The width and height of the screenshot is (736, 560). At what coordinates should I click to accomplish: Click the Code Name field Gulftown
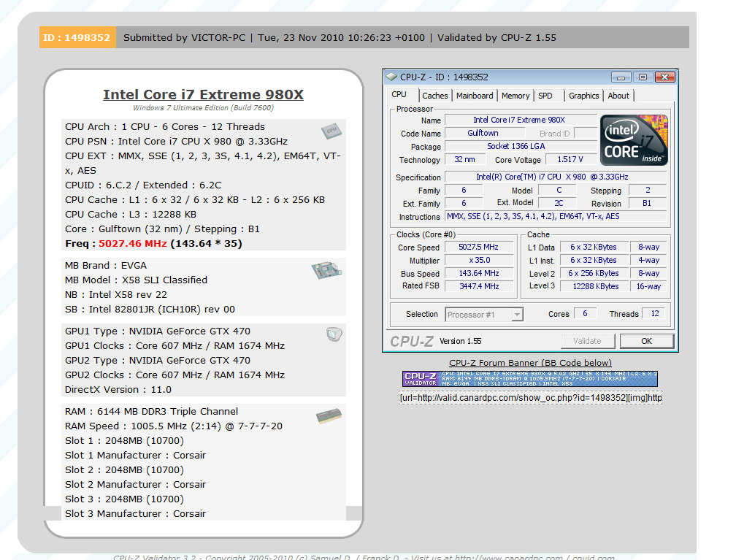pos(483,134)
